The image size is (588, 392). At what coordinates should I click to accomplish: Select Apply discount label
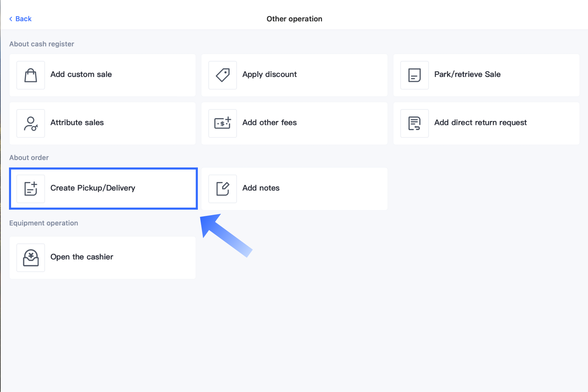(269, 74)
